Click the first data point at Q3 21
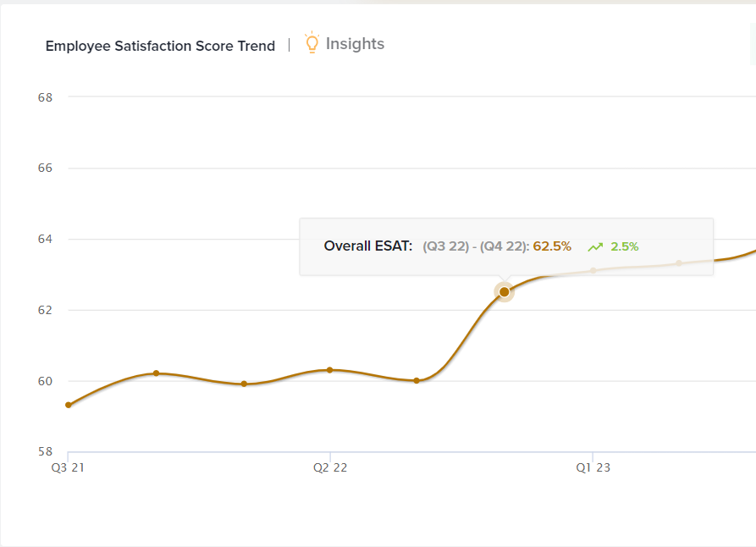The width and height of the screenshot is (756, 547). [x=69, y=405]
